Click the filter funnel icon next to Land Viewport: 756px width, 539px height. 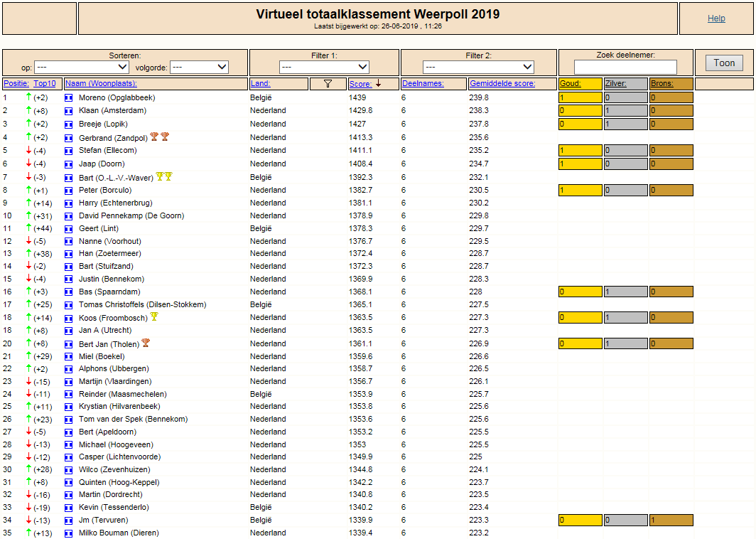pos(328,83)
